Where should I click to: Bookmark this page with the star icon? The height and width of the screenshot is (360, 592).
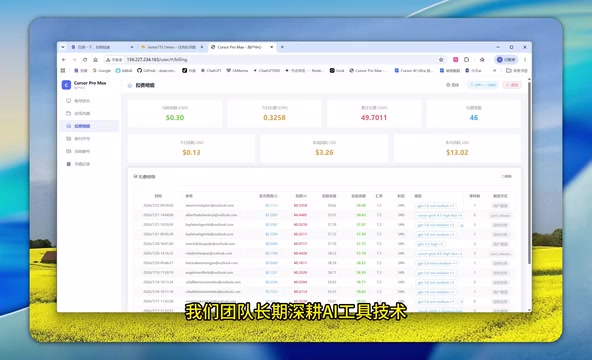point(441,60)
